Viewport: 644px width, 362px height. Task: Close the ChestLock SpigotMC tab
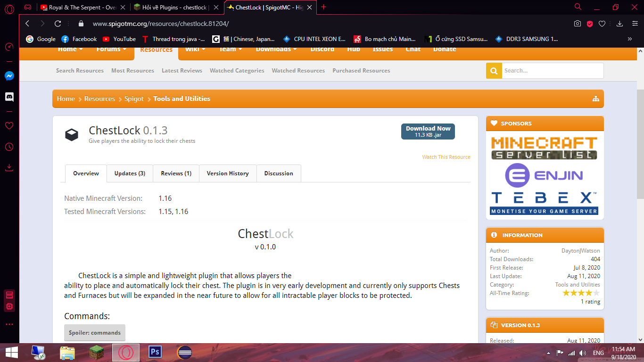point(310,7)
